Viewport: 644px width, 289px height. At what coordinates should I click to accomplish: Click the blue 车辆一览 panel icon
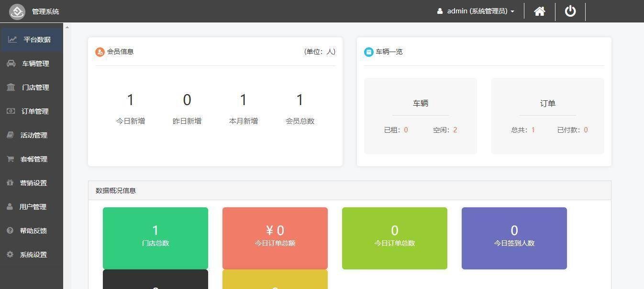click(x=368, y=52)
